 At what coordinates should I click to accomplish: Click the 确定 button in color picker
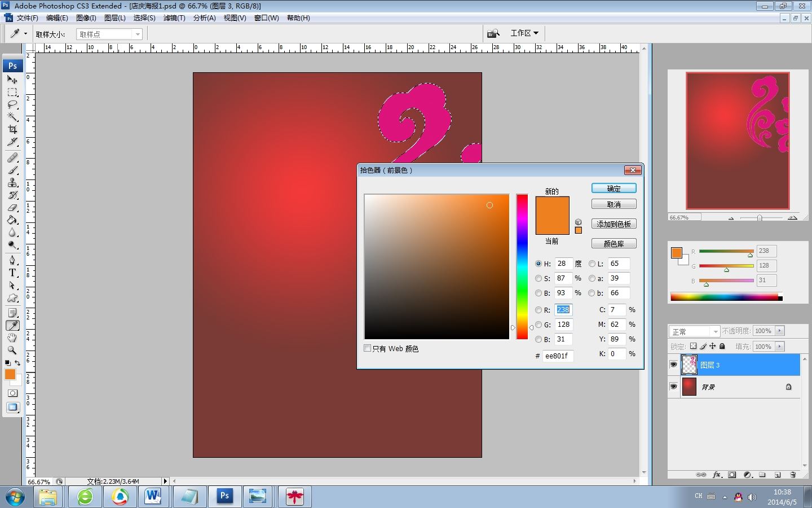tap(614, 189)
